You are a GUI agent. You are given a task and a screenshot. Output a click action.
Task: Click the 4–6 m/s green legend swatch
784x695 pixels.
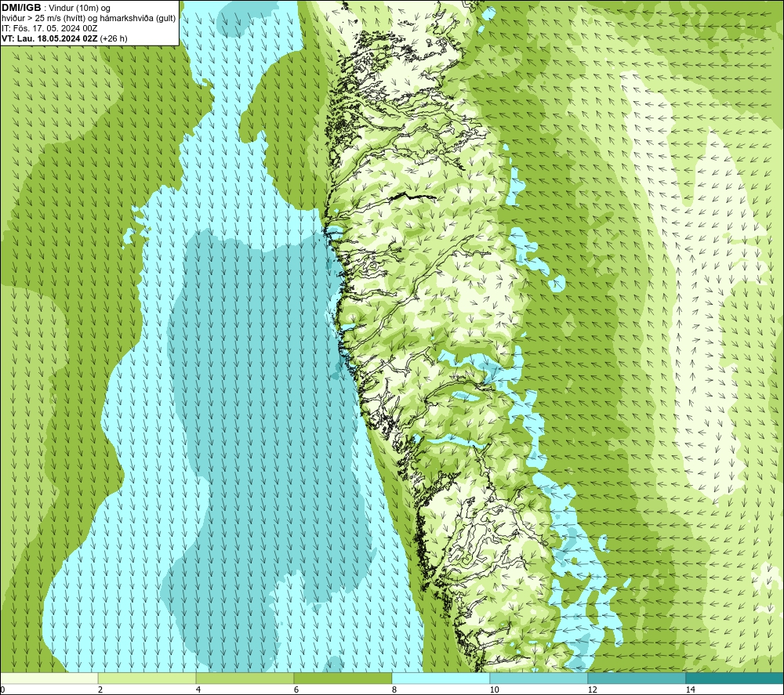(x=245, y=679)
